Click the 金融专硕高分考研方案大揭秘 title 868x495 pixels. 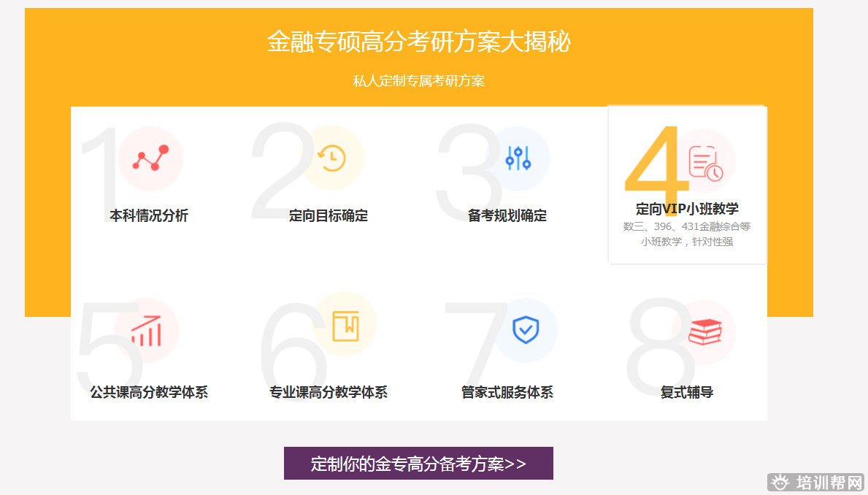pos(418,42)
